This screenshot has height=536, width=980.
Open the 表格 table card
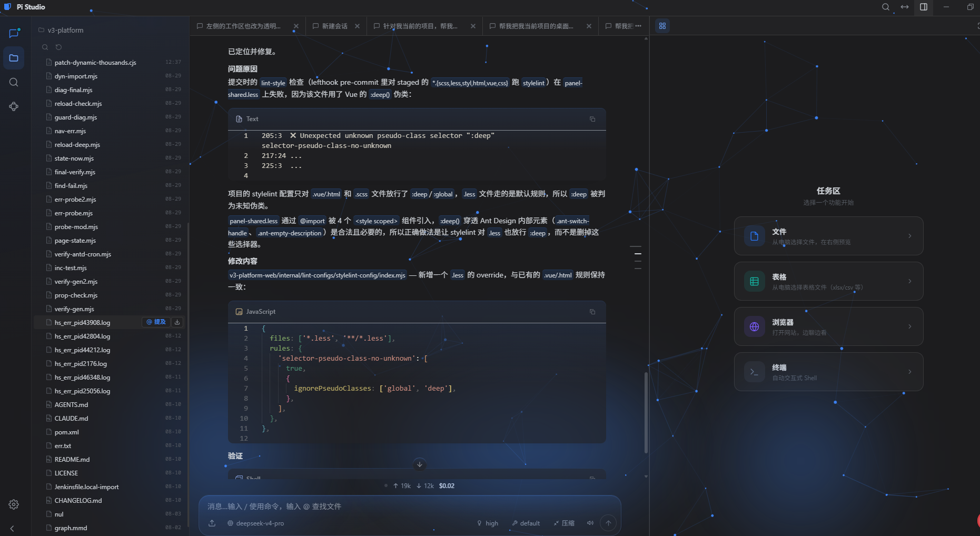click(828, 281)
